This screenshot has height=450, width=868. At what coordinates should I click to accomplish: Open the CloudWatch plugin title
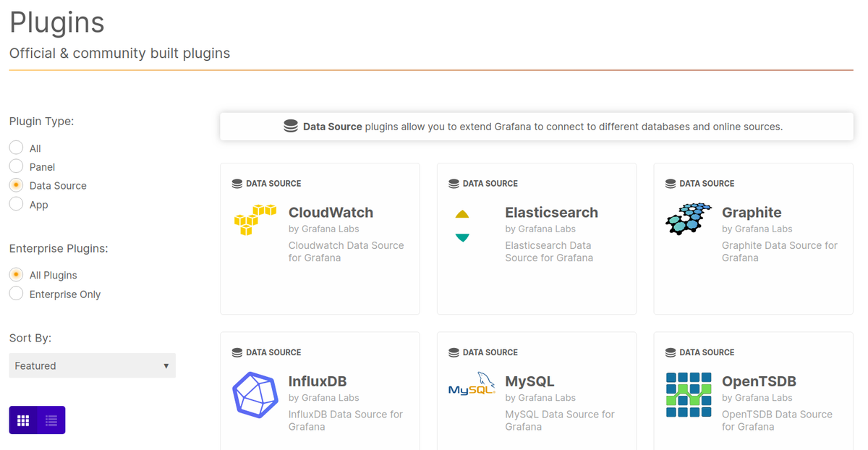pos(331,213)
